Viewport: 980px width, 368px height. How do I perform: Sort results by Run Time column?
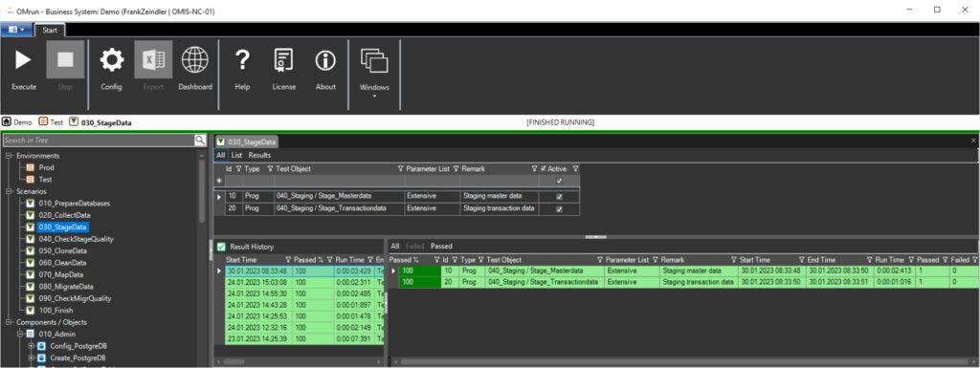(889, 259)
